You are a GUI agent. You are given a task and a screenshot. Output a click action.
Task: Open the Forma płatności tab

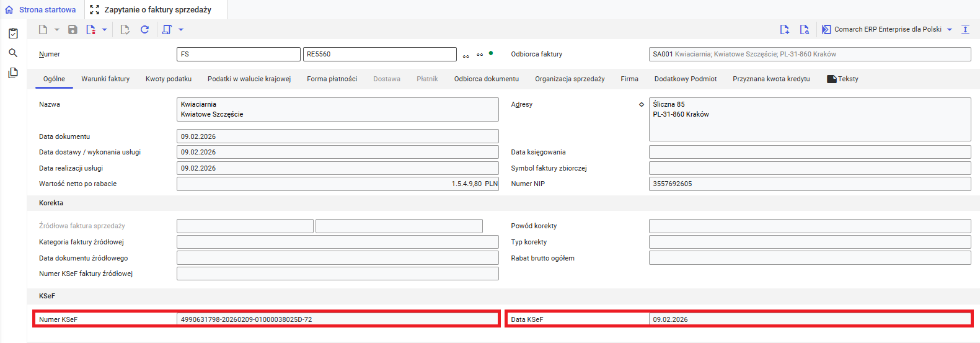pos(332,79)
